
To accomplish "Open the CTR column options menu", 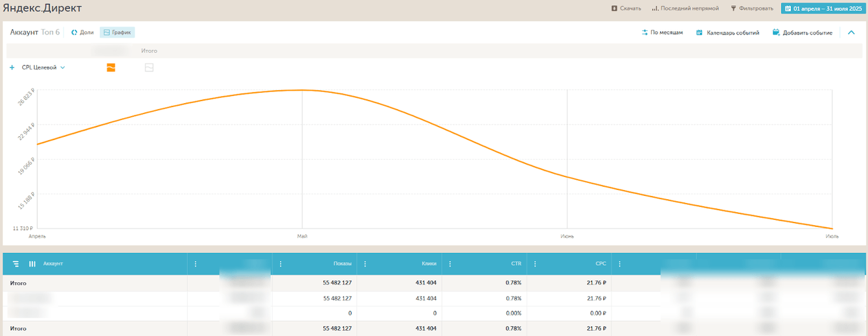I will (450, 264).
